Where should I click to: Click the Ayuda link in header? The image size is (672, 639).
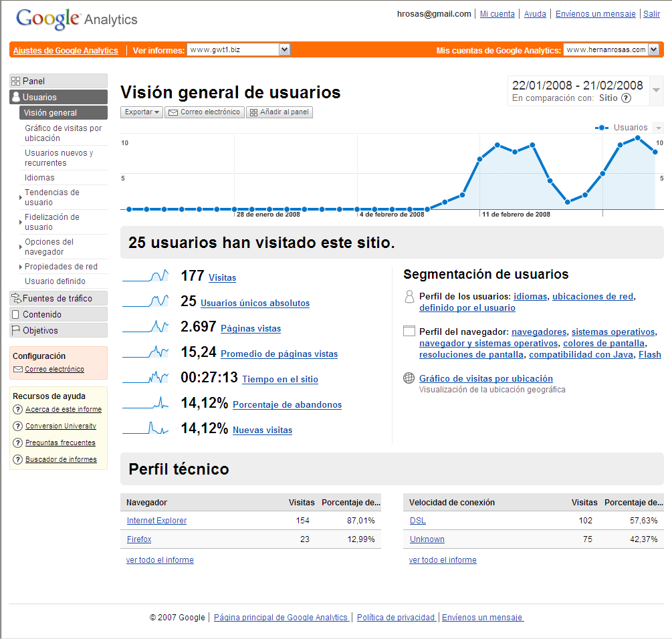click(535, 14)
